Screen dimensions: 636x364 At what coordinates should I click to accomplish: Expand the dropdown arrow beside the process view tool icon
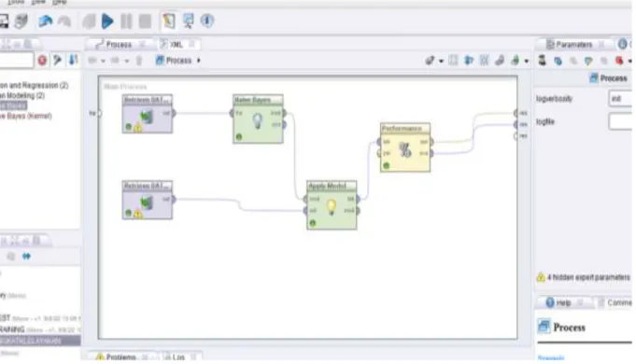(x=442, y=61)
